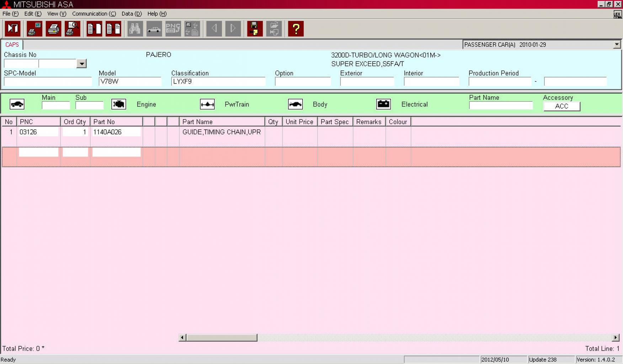This screenshot has width=623, height=364.
Task: Expand the Chassis No dropdown
Action: tap(81, 64)
